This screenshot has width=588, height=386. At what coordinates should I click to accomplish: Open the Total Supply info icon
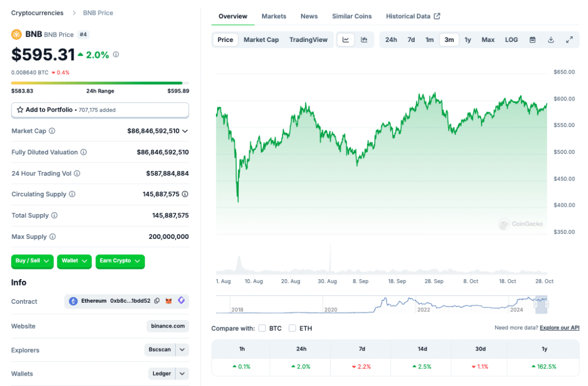(55, 215)
